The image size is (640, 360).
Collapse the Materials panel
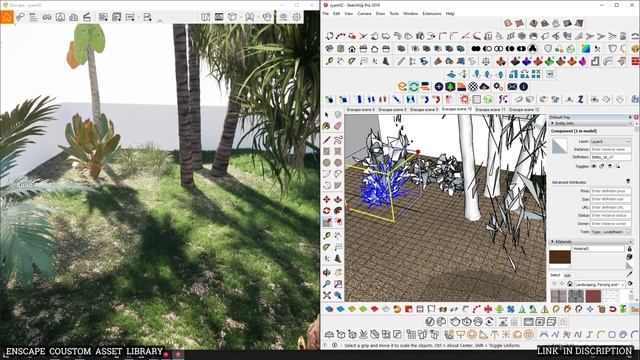tap(553, 242)
